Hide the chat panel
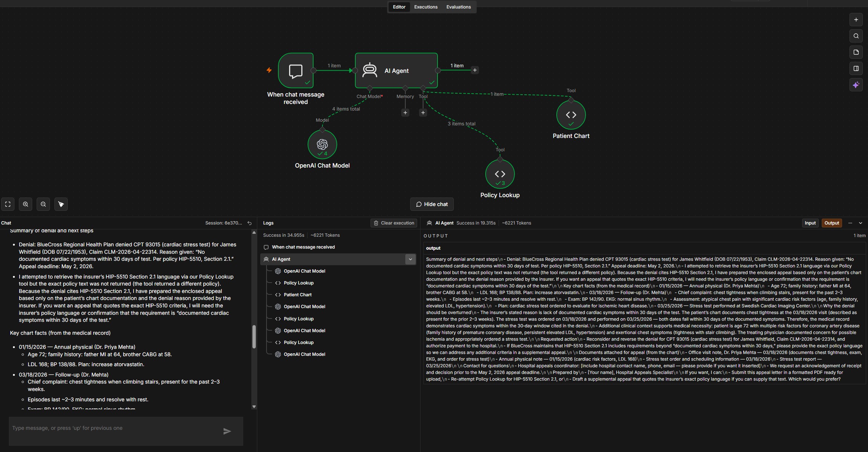Screen dimensions: 868x452 432,204
